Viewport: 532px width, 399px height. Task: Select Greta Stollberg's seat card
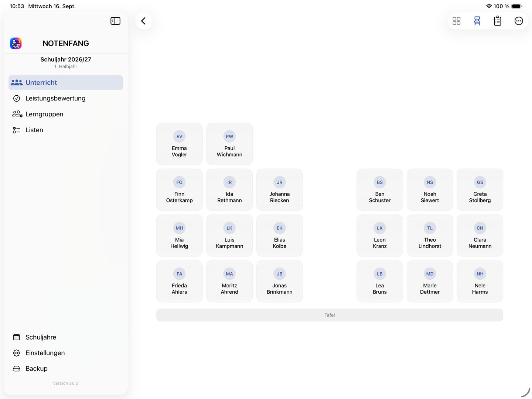(480, 190)
